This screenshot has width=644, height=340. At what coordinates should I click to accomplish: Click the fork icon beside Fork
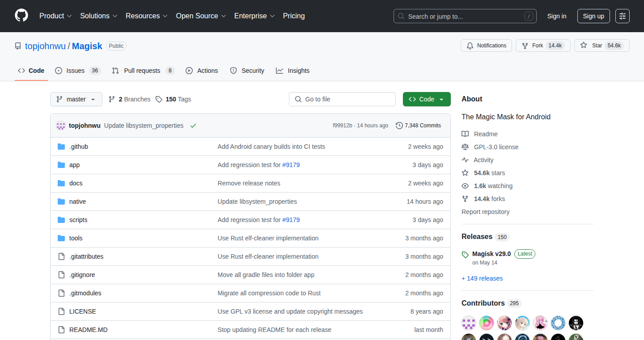[x=525, y=46]
